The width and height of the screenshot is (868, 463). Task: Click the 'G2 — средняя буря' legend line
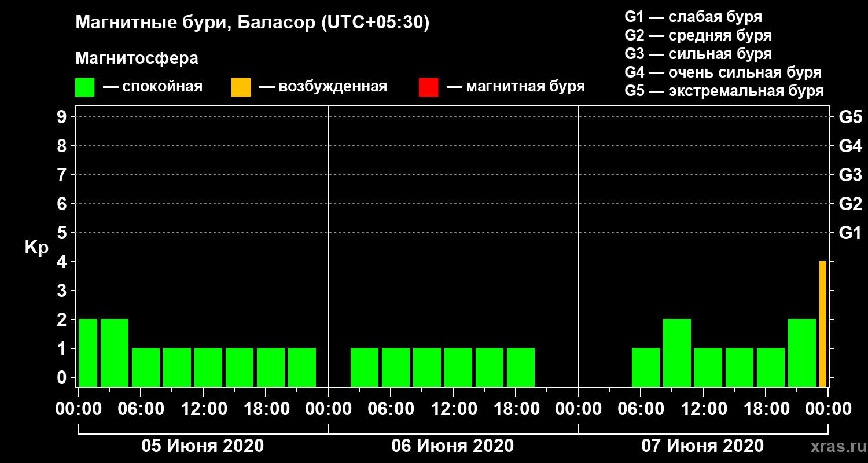[698, 35]
